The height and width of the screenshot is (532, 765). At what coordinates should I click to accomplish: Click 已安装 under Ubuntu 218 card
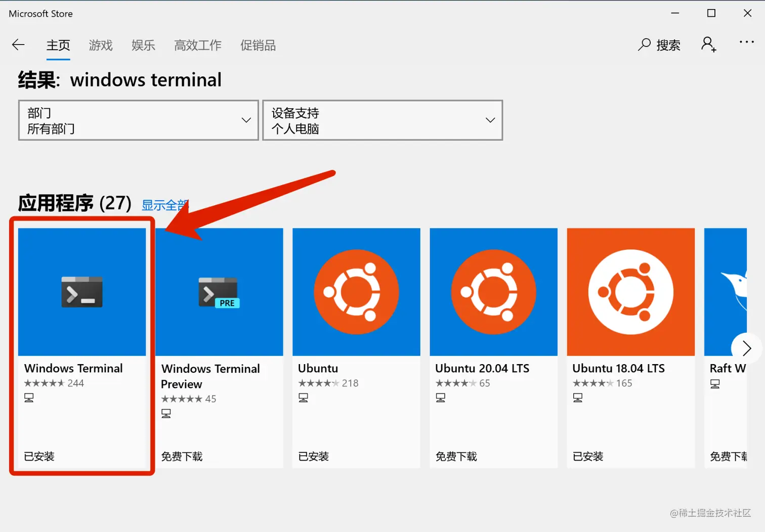(x=313, y=456)
